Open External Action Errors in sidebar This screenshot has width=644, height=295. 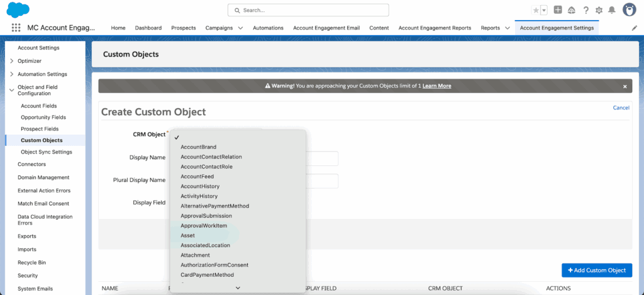click(45, 191)
